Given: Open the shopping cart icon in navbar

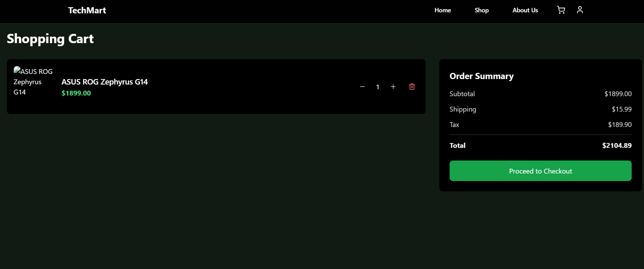Looking at the screenshot, I should click(x=561, y=10).
